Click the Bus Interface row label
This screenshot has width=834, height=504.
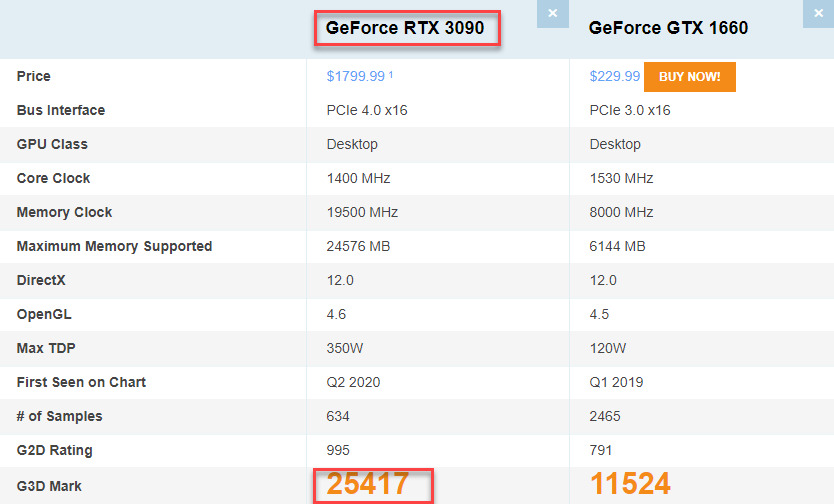click(x=60, y=110)
